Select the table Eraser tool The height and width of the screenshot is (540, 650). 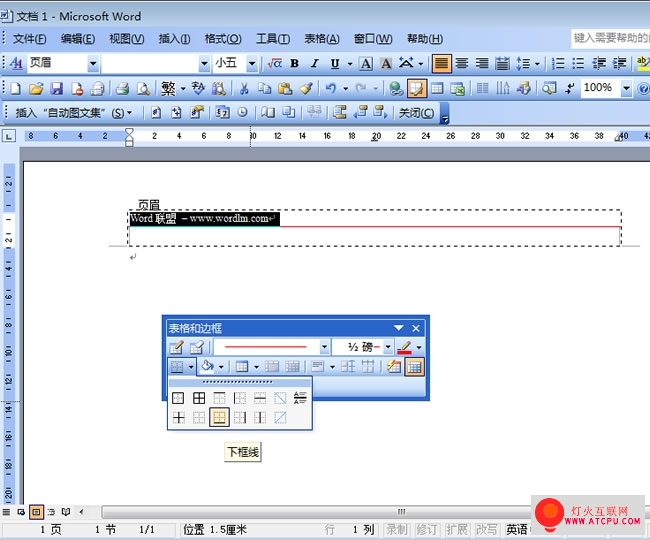click(196, 347)
